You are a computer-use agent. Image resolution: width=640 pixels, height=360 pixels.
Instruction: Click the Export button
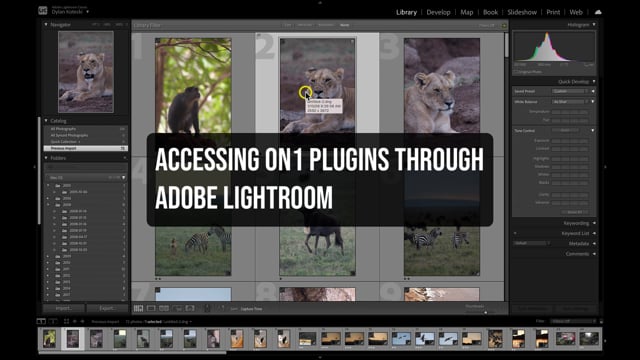pos(107,309)
